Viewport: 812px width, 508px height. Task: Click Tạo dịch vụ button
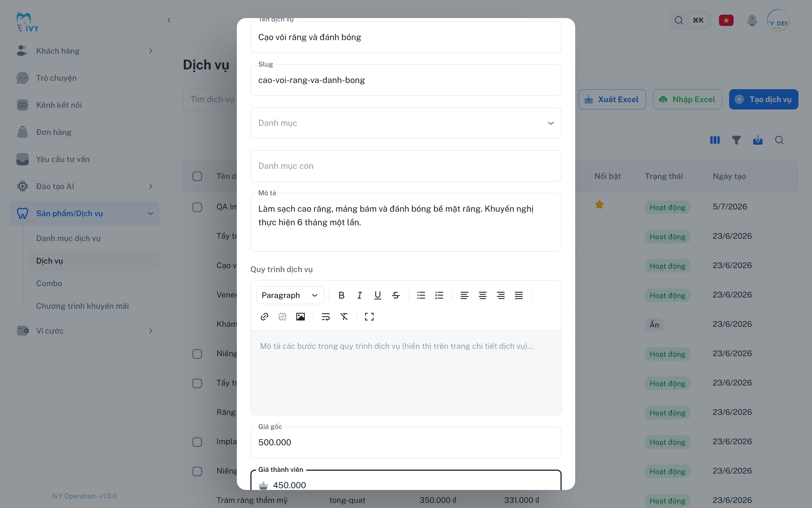click(763, 99)
